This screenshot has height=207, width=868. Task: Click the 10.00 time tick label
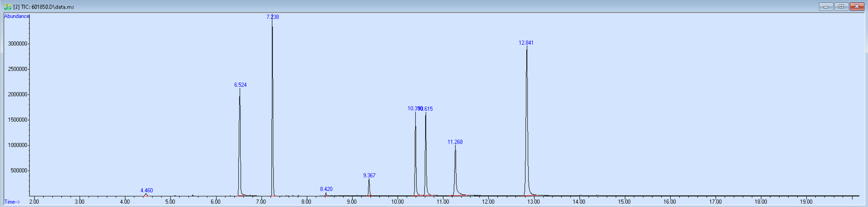(397, 201)
